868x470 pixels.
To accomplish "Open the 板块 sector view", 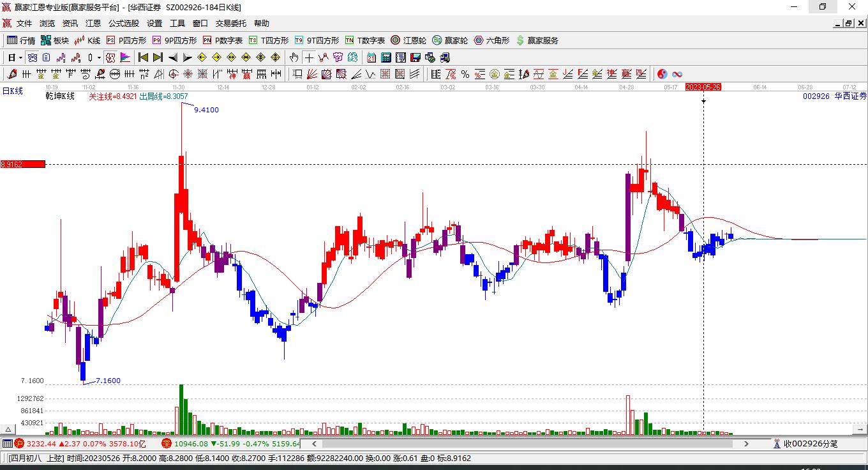I will 55,40.
